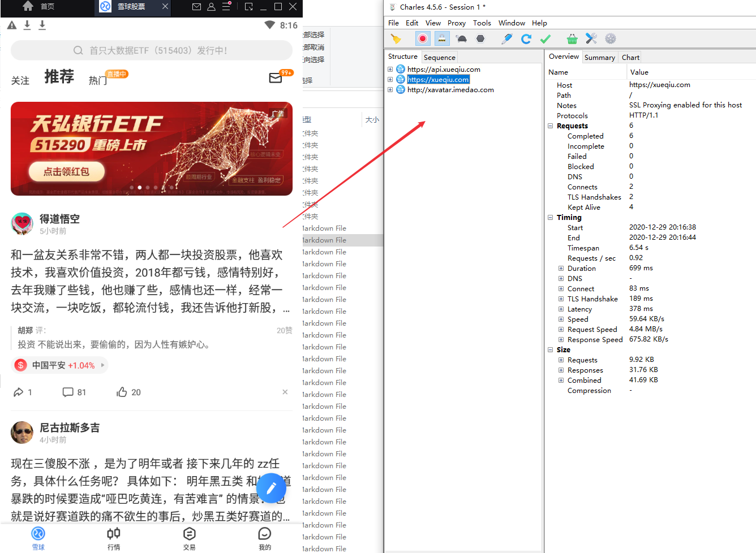Image resolution: width=756 pixels, height=553 pixels.
Task: Click the Host value https://xueqiu.com
Action: pos(660,85)
